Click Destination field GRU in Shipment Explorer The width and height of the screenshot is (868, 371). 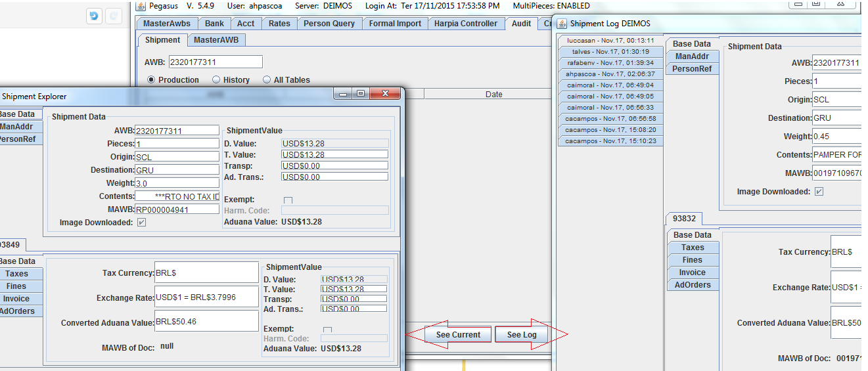177,170
